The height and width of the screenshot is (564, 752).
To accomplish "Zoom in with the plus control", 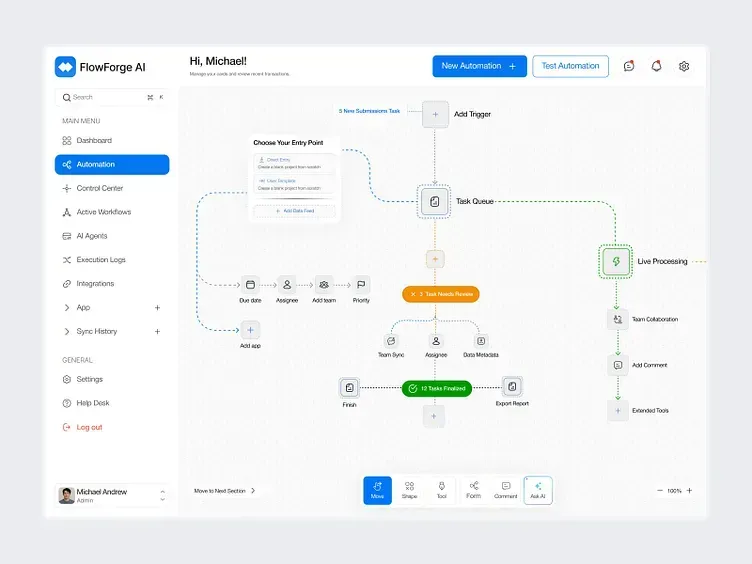I will (x=689, y=491).
